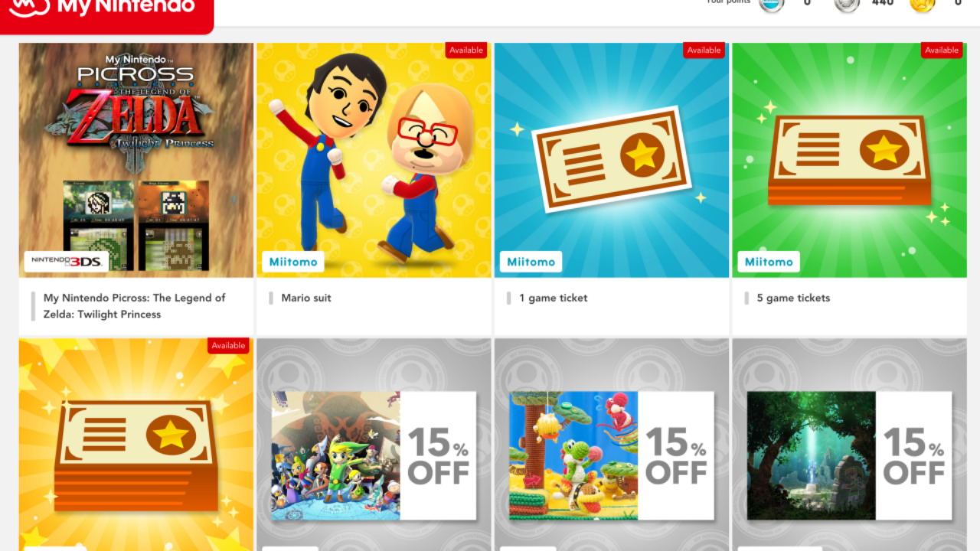This screenshot has width=980, height=551.
Task: Click Miitomo badge on 5 game tickets
Action: pyautogui.click(x=769, y=262)
